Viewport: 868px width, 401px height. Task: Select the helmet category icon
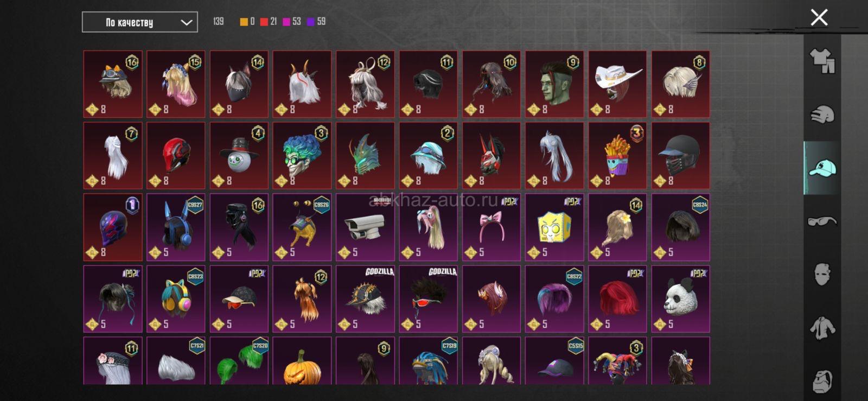click(822, 114)
